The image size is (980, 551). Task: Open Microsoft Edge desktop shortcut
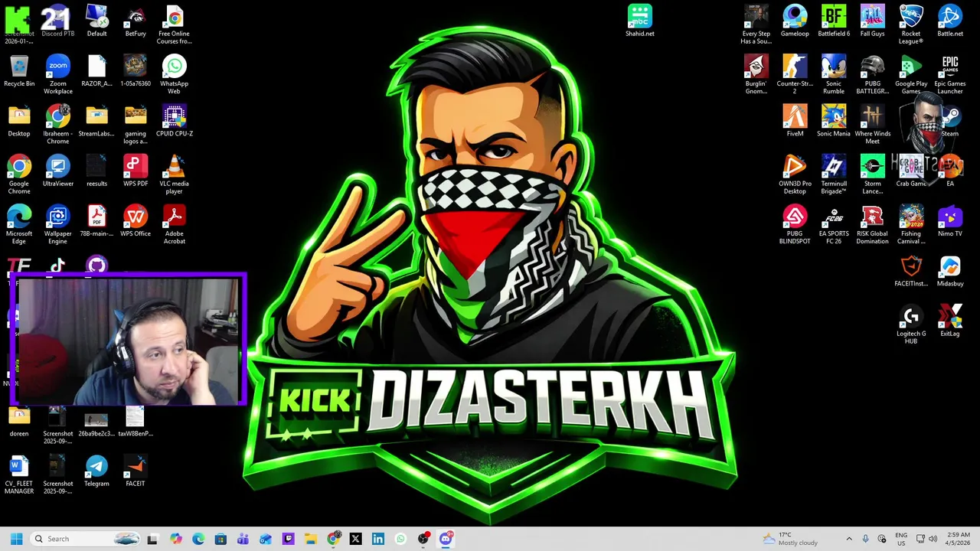click(x=19, y=224)
